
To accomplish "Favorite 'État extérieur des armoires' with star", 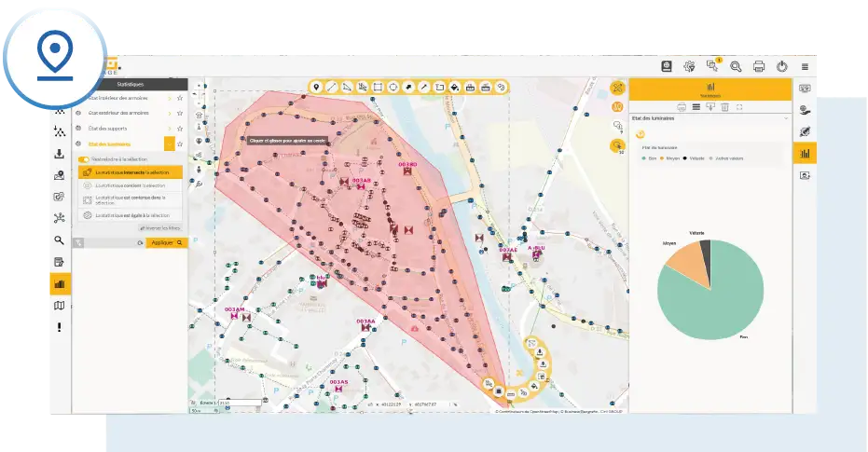I will (x=179, y=113).
